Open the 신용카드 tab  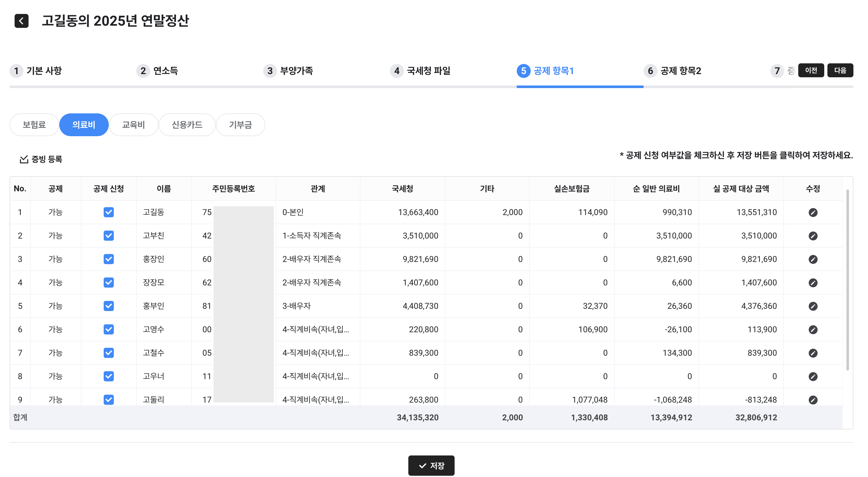187,125
